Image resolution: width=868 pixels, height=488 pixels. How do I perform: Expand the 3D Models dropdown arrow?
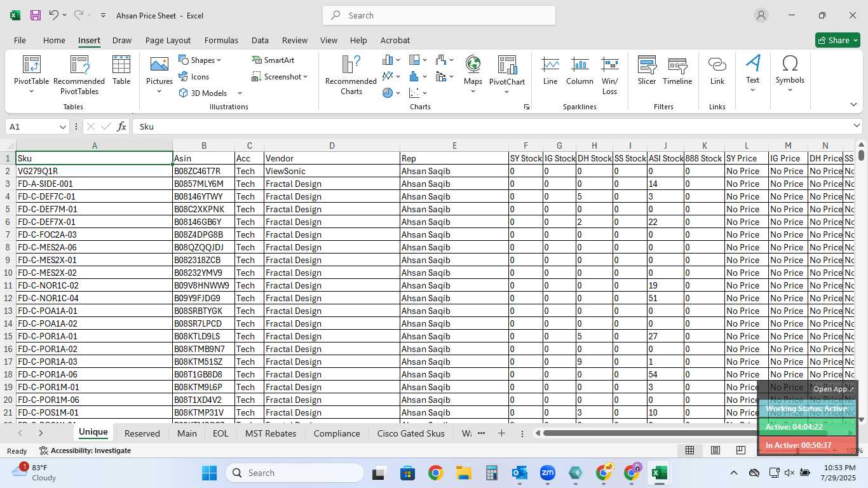coord(240,93)
